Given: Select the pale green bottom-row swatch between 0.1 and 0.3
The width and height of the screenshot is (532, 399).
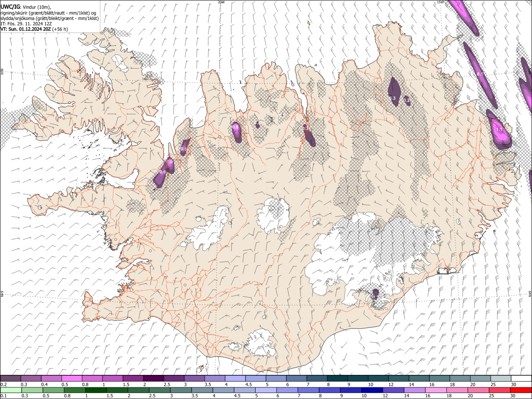Looking at the screenshot, I should pos(11,390).
